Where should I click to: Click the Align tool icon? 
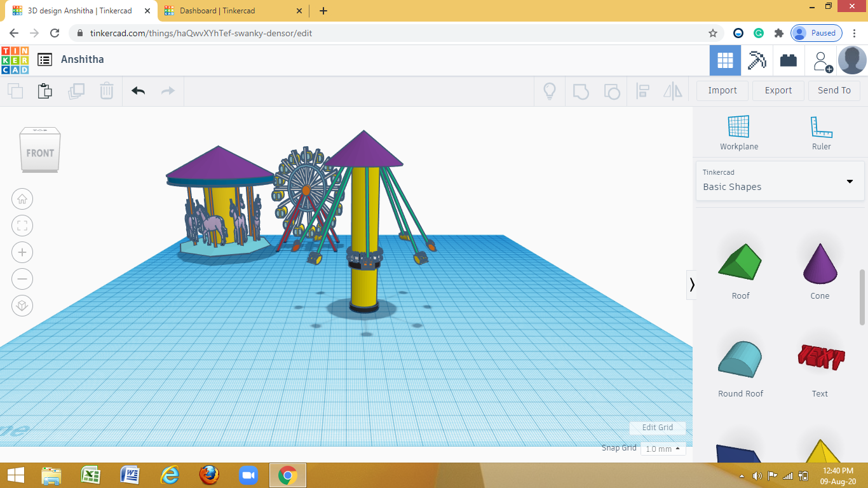pos(642,91)
